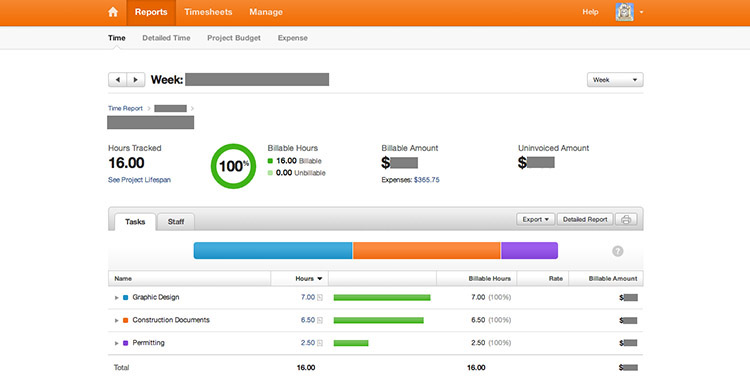Click the blue Graphic Design bar segment
Viewport: 750px width, 388px height.
pyautogui.click(x=273, y=251)
